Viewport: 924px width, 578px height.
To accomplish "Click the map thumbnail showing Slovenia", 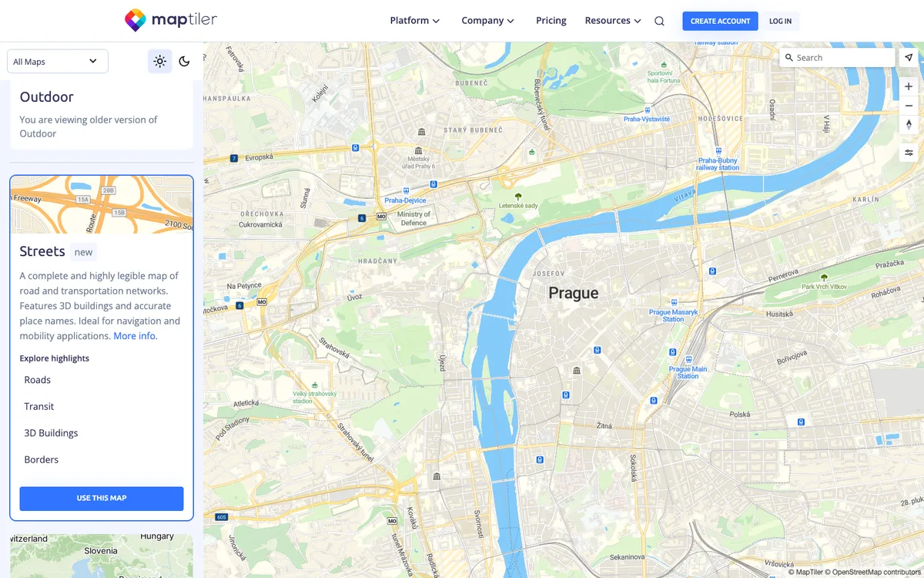I will [102, 556].
